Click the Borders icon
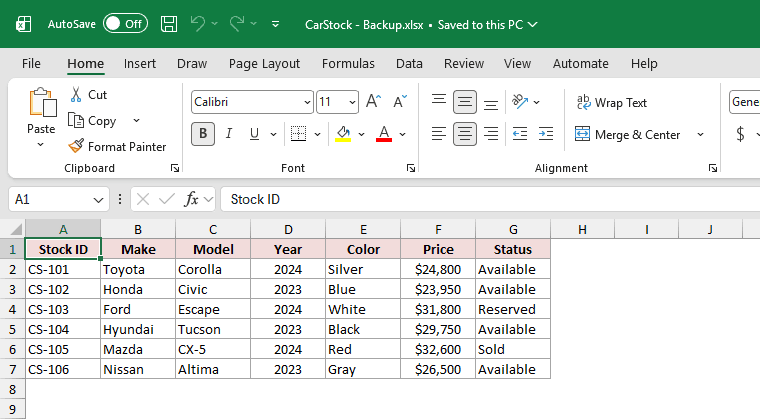The width and height of the screenshot is (760, 419). pos(298,134)
